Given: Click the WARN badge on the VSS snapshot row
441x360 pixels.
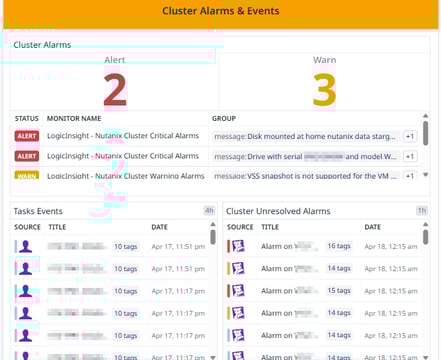Looking at the screenshot, I should (27, 175).
